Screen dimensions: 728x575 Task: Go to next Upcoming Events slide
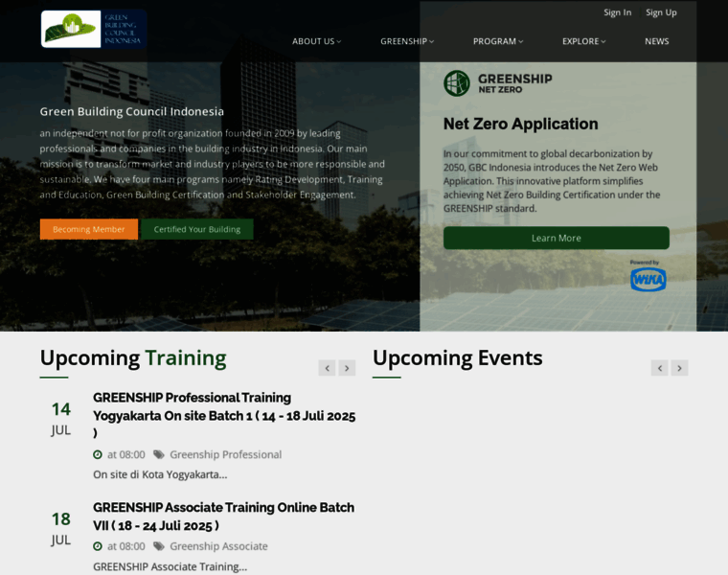pyautogui.click(x=679, y=368)
